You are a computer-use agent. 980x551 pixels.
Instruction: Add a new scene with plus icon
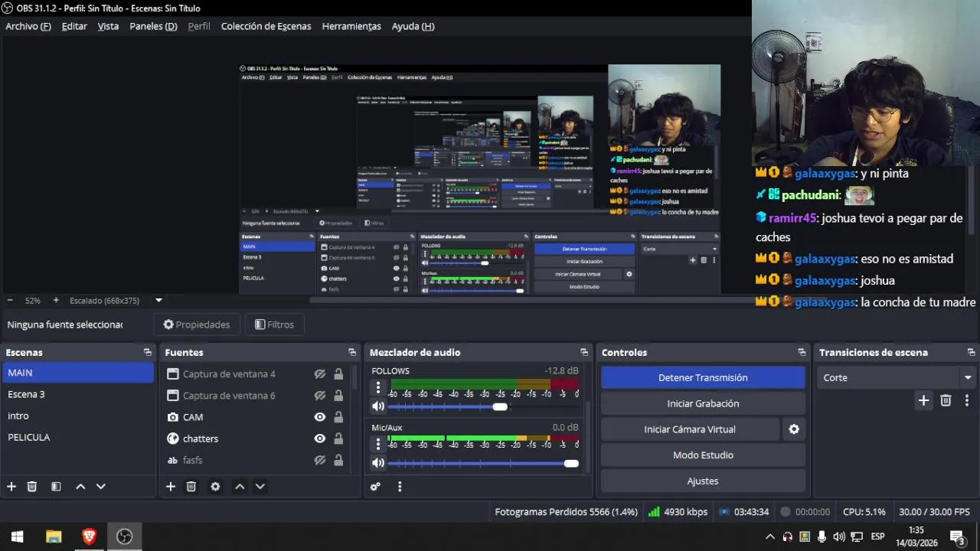pos(11,487)
